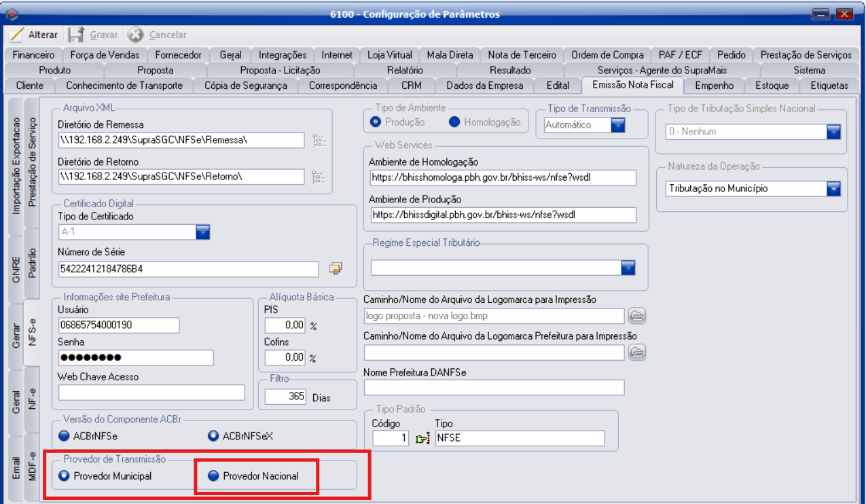The image size is (866, 504).
Task: Expand the Tipo de Transmissão dropdown
Action: (617, 125)
